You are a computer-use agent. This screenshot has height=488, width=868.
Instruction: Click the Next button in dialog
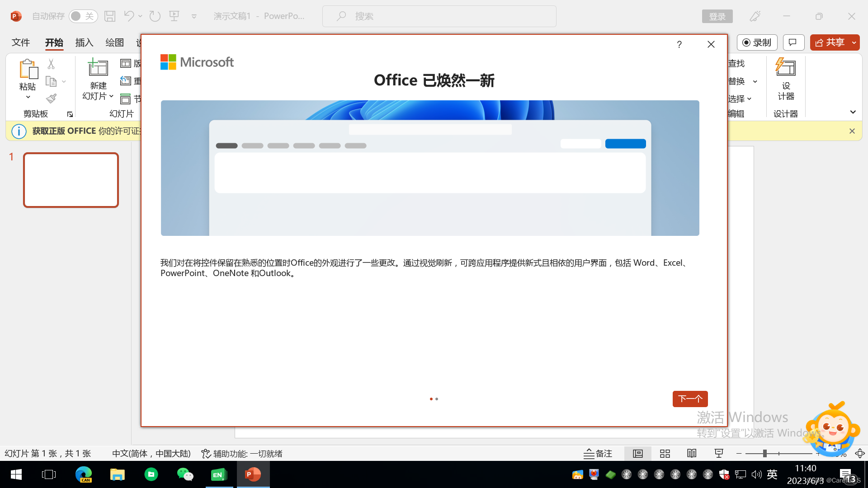690,399
